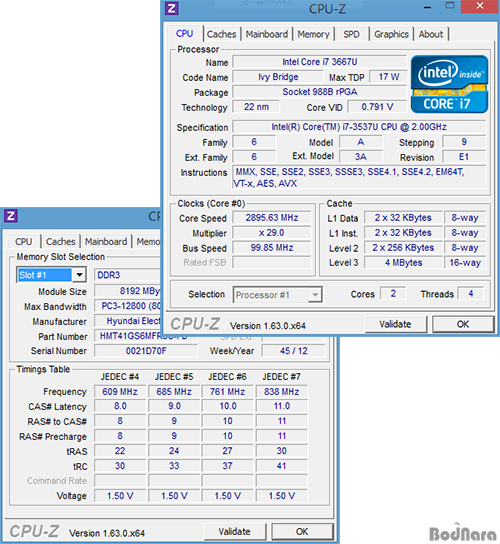
Task: Minimize the front CPU-Z window
Action: (427, 7)
